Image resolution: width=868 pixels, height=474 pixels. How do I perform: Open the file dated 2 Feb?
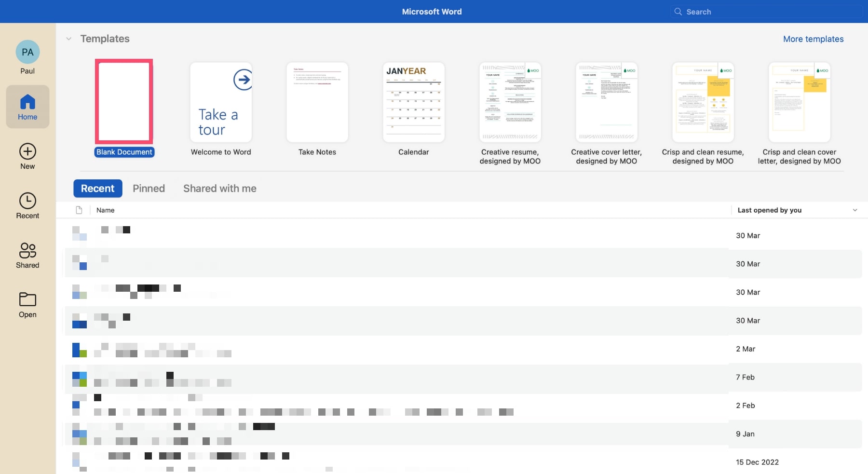click(x=463, y=406)
